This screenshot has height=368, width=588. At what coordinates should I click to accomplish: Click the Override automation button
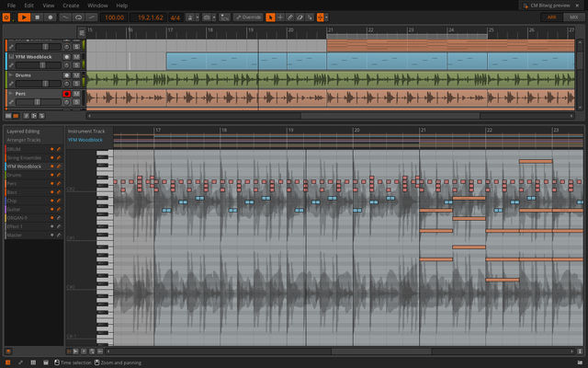pos(248,17)
